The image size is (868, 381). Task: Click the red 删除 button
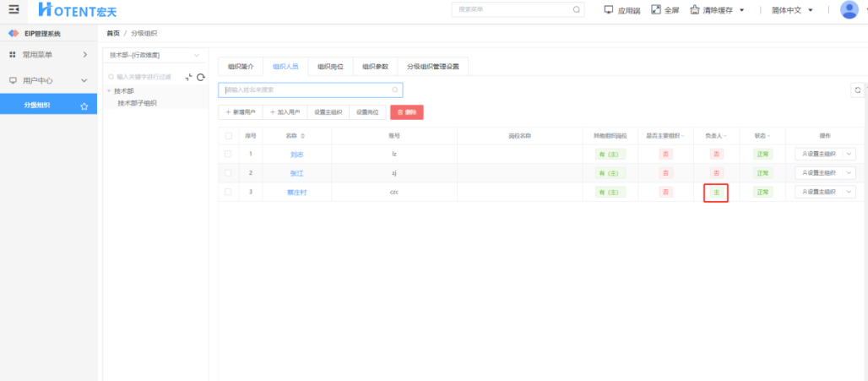407,112
